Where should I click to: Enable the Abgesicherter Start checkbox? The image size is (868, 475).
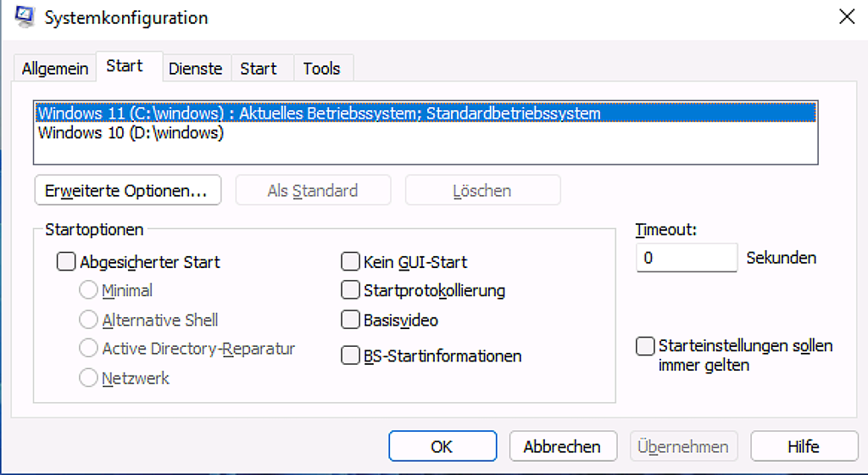[66, 262]
